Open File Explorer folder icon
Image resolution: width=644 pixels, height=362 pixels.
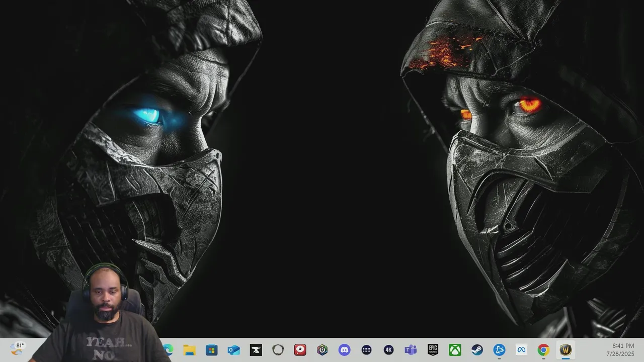coord(190,350)
